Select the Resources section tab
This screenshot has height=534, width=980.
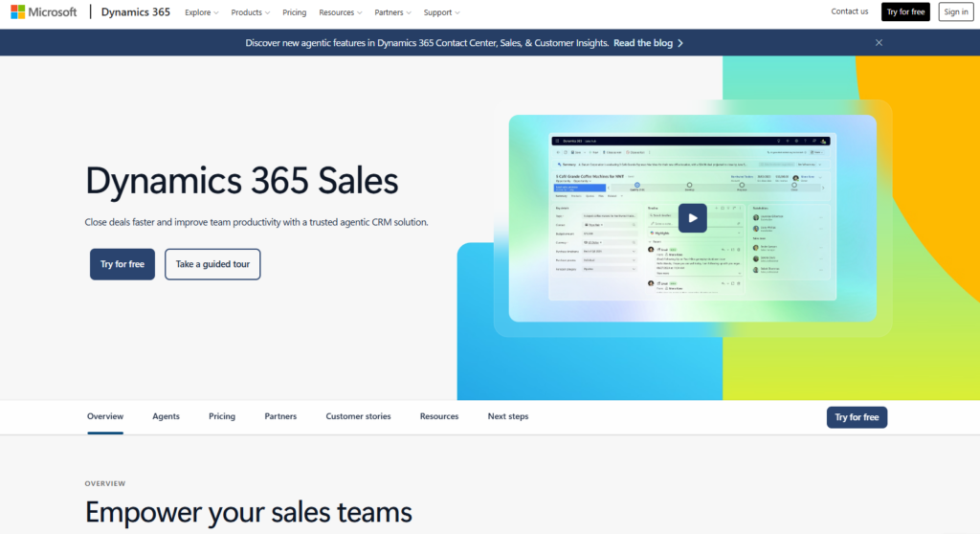[x=439, y=416]
